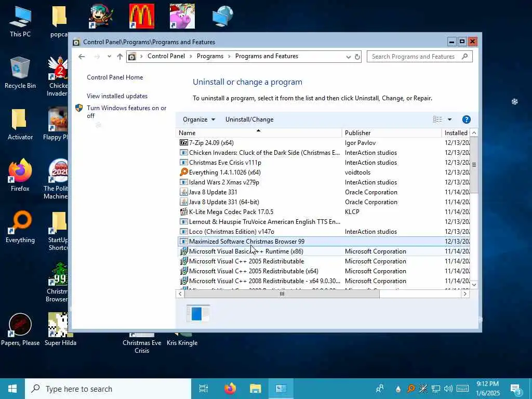532x399 pixels.
Task: Click the Task View button on the taskbar
Action: coord(204,389)
